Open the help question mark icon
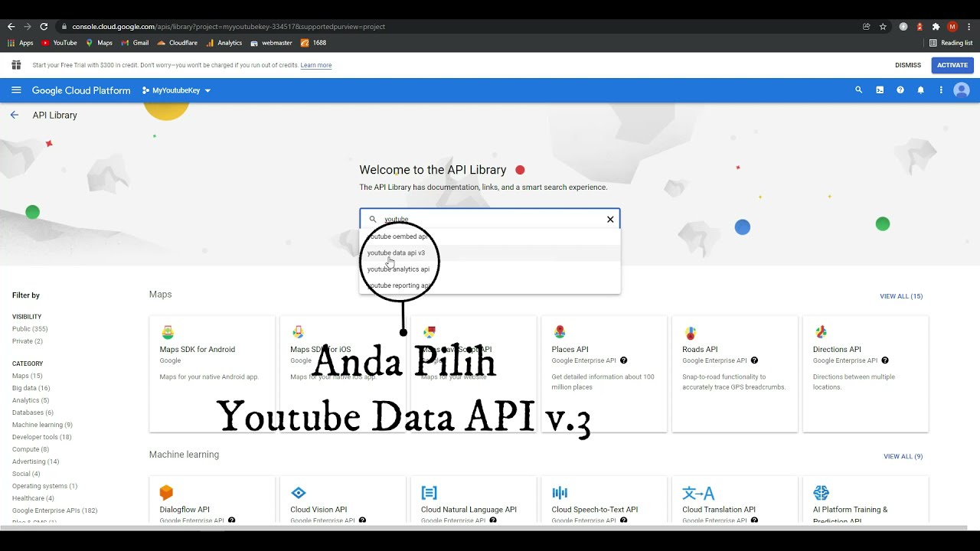 coord(900,90)
